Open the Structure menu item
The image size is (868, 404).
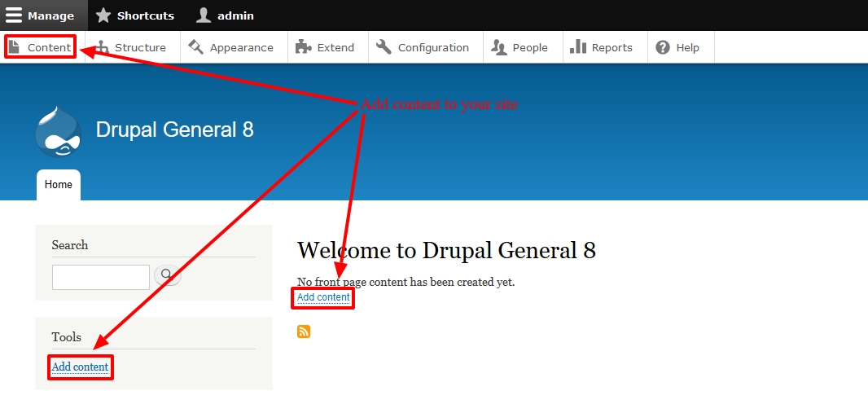(x=132, y=47)
